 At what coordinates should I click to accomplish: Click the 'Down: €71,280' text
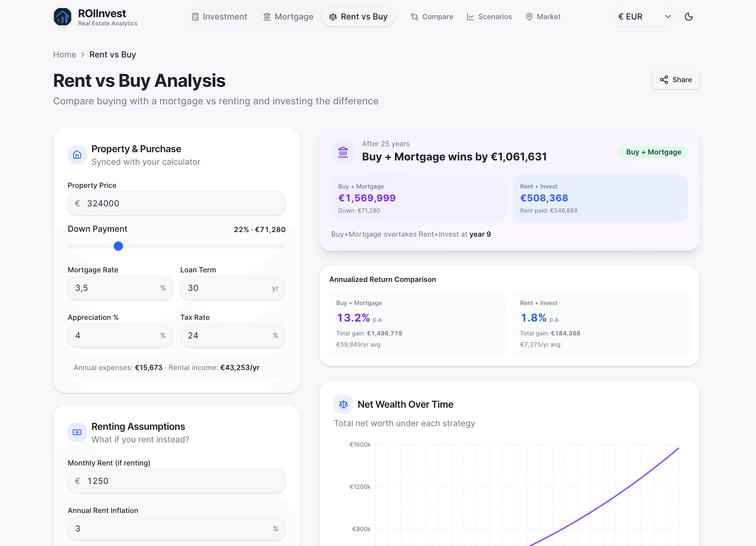[359, 211]
